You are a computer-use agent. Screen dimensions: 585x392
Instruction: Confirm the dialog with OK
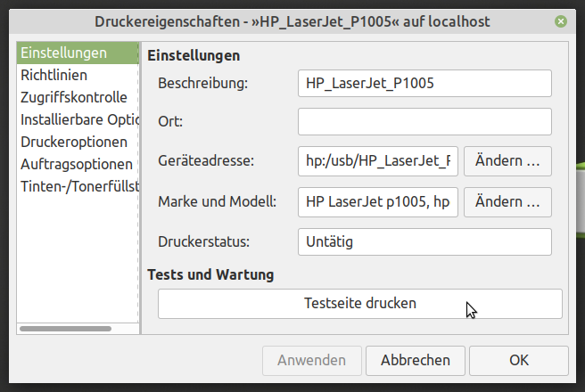519,360
